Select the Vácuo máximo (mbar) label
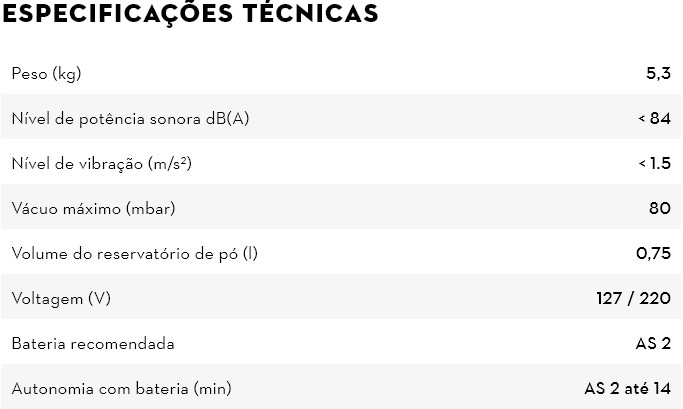 (x=93, y=208)
